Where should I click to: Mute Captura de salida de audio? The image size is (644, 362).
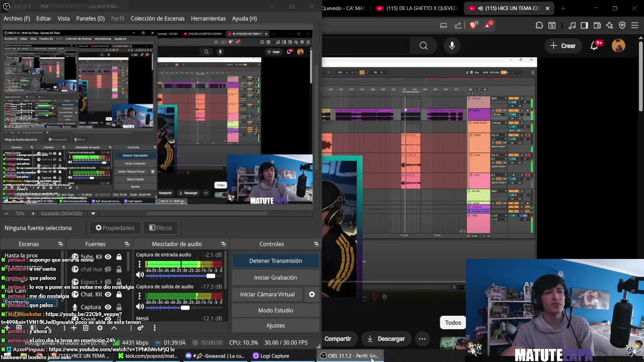140,307
